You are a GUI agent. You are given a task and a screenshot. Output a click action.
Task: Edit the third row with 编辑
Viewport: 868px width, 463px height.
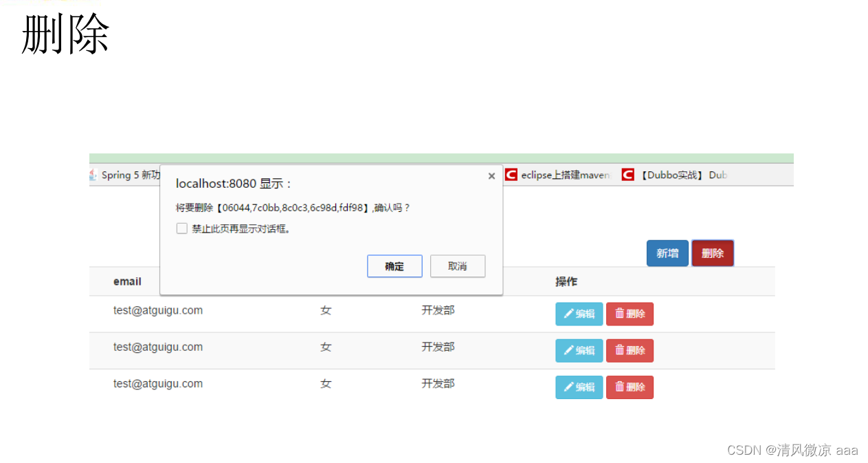(579, 387)
